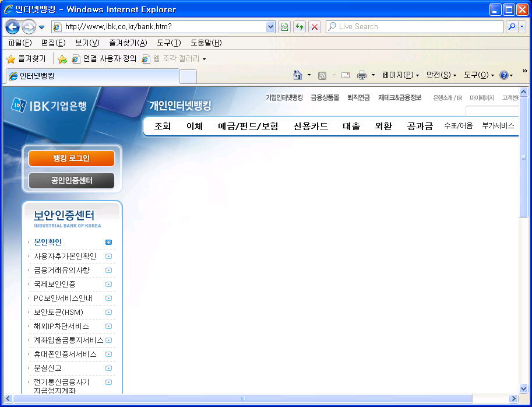Image resolution: width=532 pixels, height=407 pixels.
Task: Click the horizontal scrollbar right arrow
Action: (514, 398)
